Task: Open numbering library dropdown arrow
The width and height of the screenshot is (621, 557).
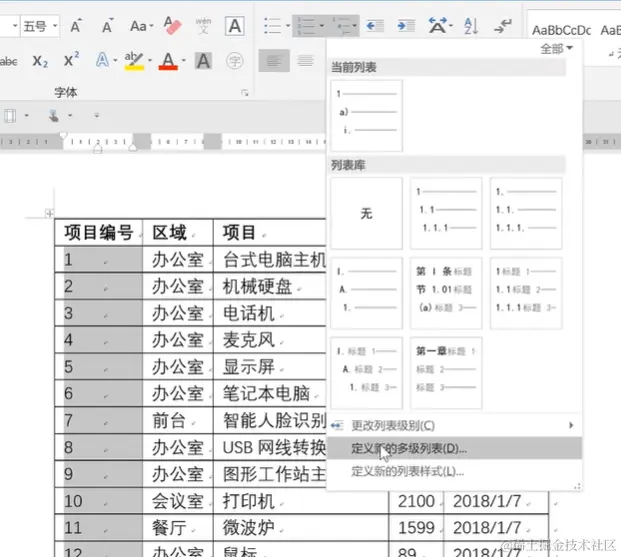Action: point(322,26)
